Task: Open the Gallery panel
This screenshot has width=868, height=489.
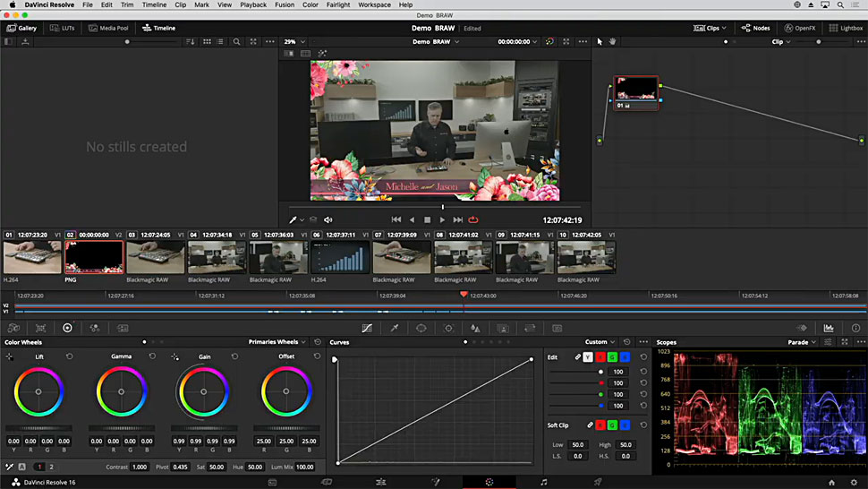Action: [x=21, y=28]
